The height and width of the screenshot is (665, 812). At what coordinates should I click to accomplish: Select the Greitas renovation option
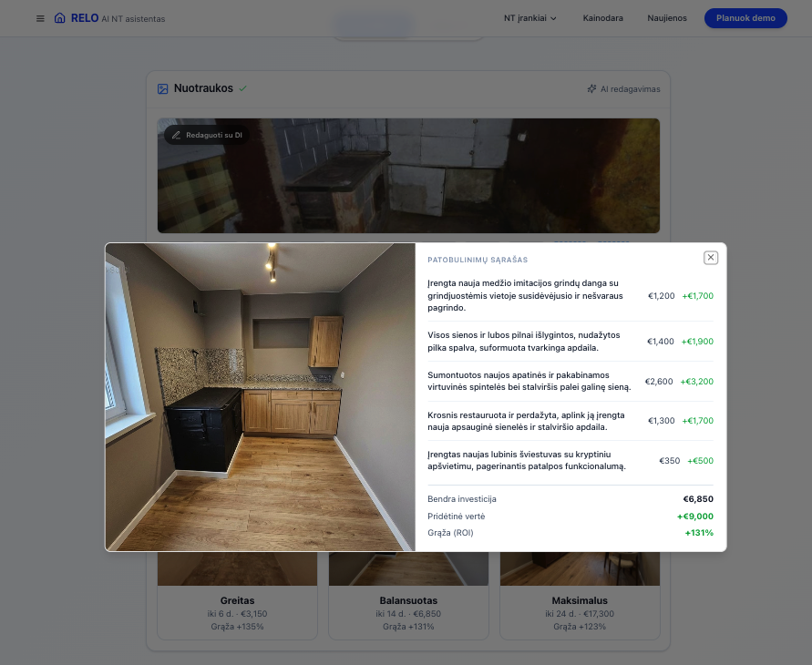tap(237, 612)
